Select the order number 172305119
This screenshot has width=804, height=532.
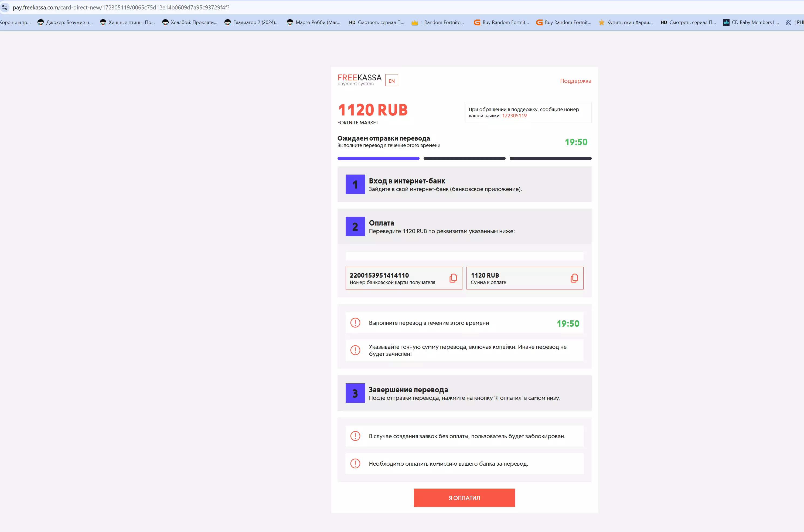coord(514,116)
